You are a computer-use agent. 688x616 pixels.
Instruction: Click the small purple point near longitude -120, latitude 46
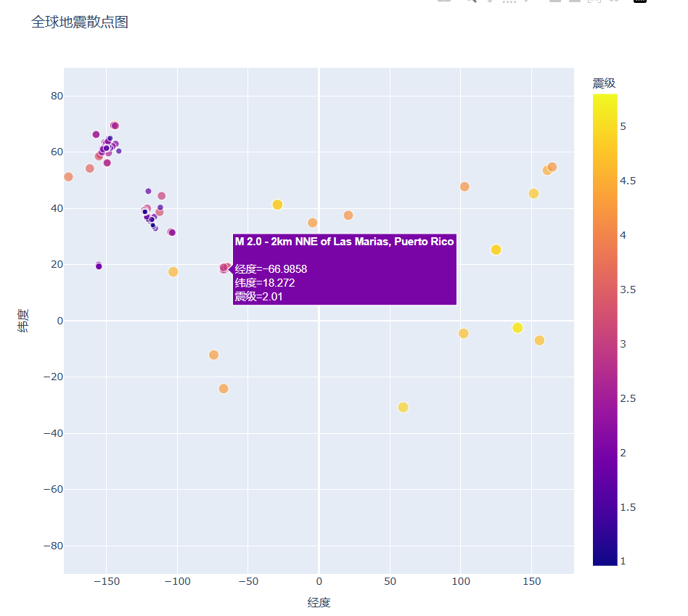148,192
